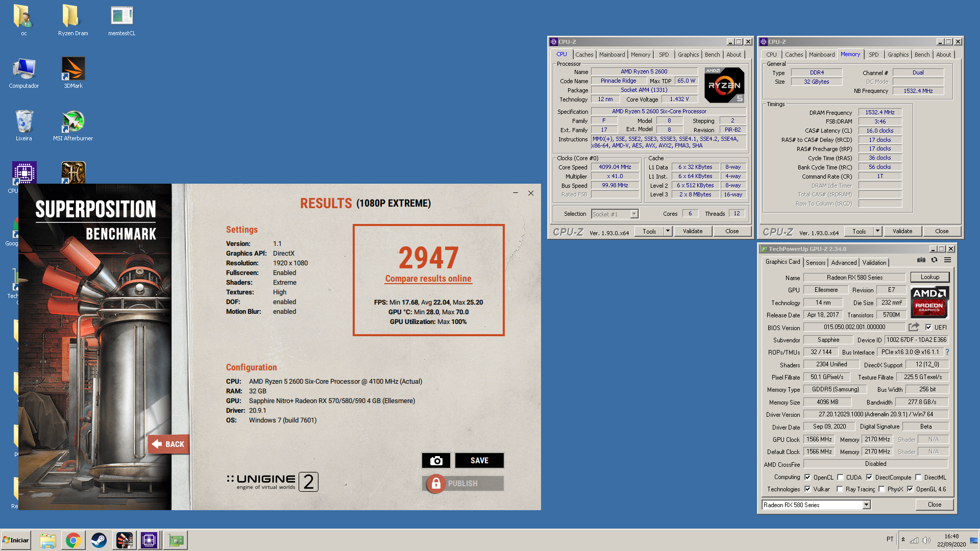Open the Ryzen Dram desktop folder

[x=73, y=20]
